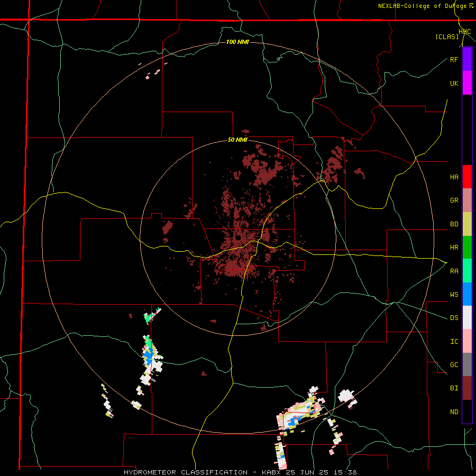Click the 100 NMI range ring label
The width and height of the screenshot is (476, 476).
237,42
